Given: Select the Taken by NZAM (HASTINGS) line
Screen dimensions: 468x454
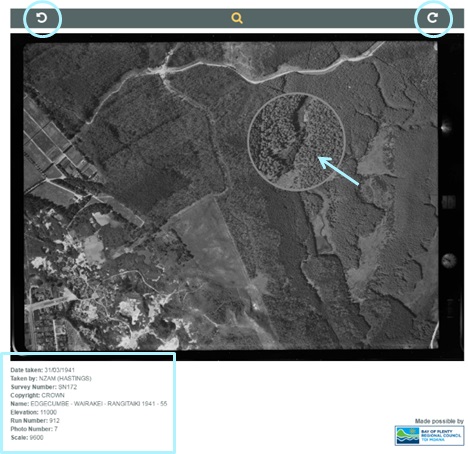Looking at the screenshot, I should pyautogui.click(x=51, y=378).
